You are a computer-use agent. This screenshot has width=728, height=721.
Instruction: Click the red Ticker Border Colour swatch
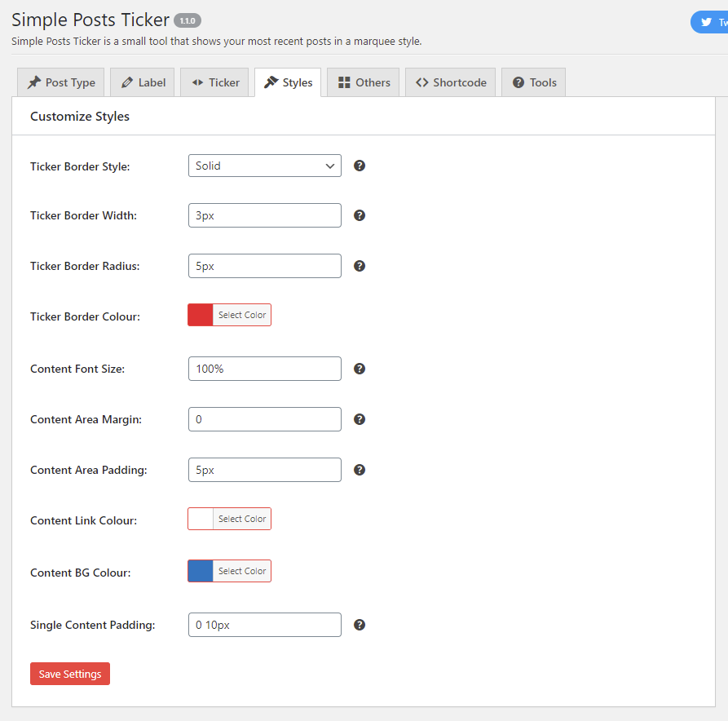(201, 315)
